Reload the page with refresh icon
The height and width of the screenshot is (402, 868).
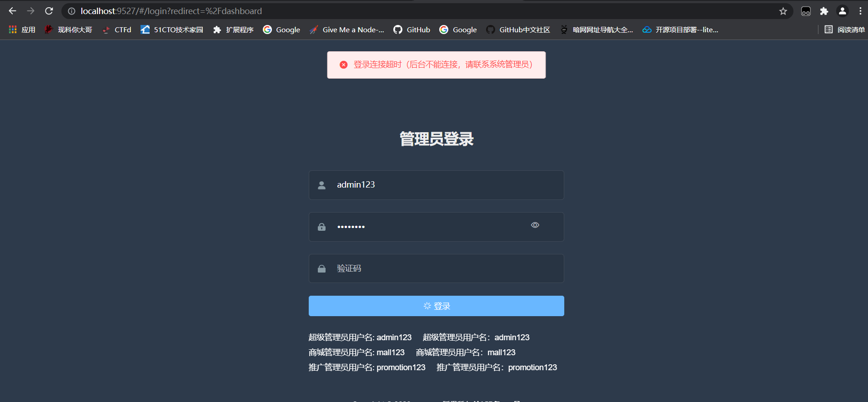click(49, 11)
